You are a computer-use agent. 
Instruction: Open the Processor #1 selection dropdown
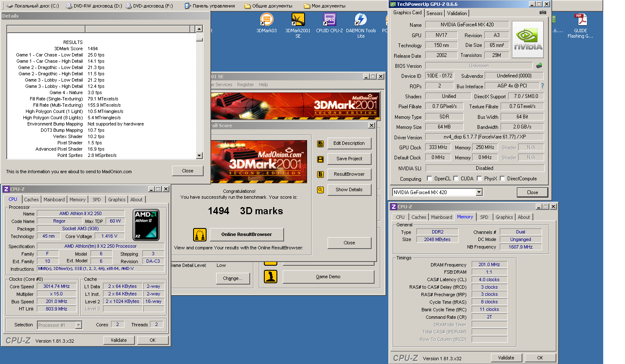(78, 325)
